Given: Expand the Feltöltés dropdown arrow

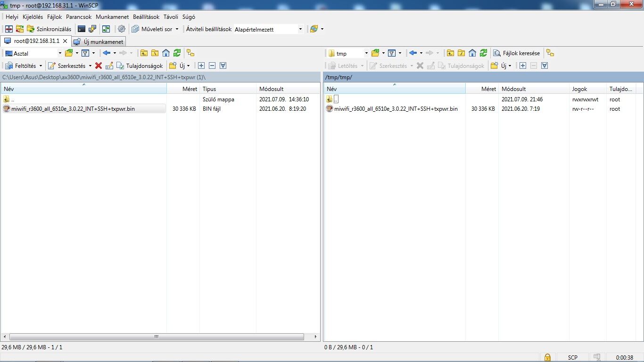Looking at the screenshot, I should (x=41, y=66).
